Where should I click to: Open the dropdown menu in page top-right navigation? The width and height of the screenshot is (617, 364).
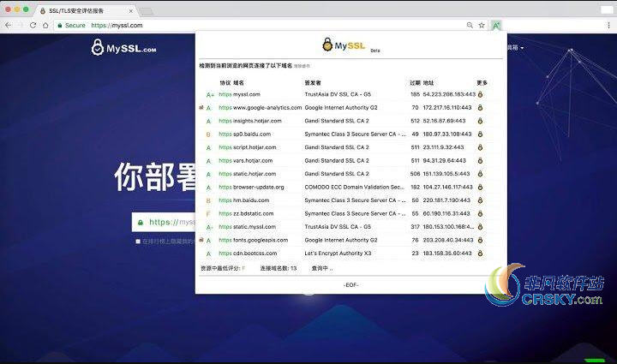(x=516, y=48)
